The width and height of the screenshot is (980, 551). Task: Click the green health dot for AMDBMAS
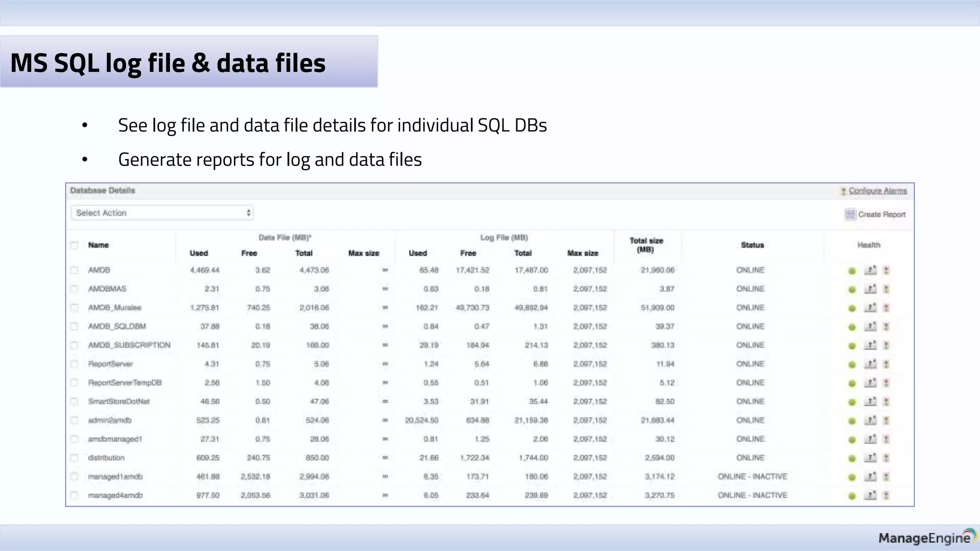pyautogui.click(x=852, y=289)
